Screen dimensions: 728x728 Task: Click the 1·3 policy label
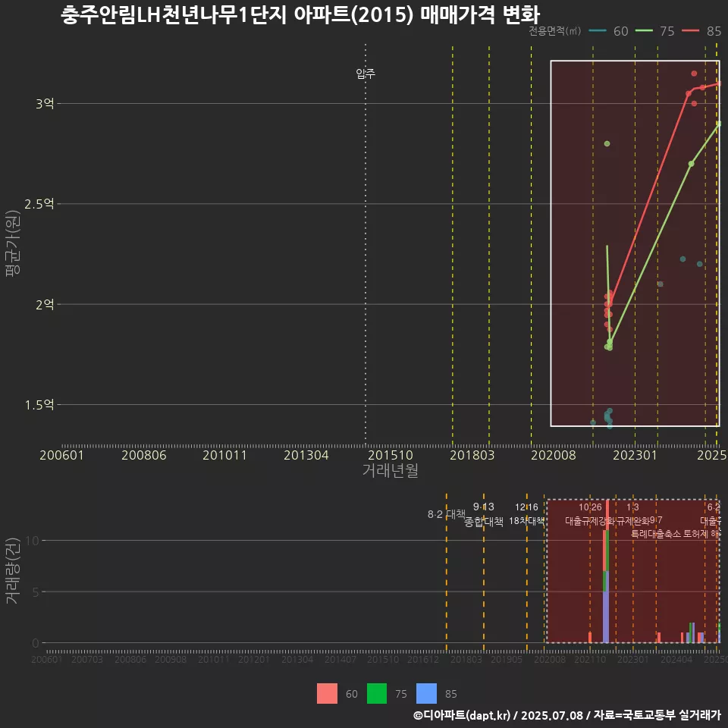click(x=632, y=507)
